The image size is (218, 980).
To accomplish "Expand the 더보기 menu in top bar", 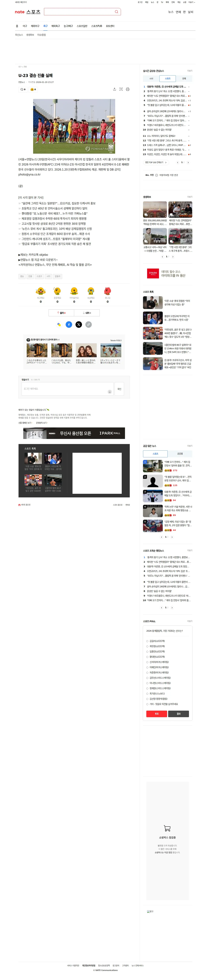I will [x=191, y=2].
